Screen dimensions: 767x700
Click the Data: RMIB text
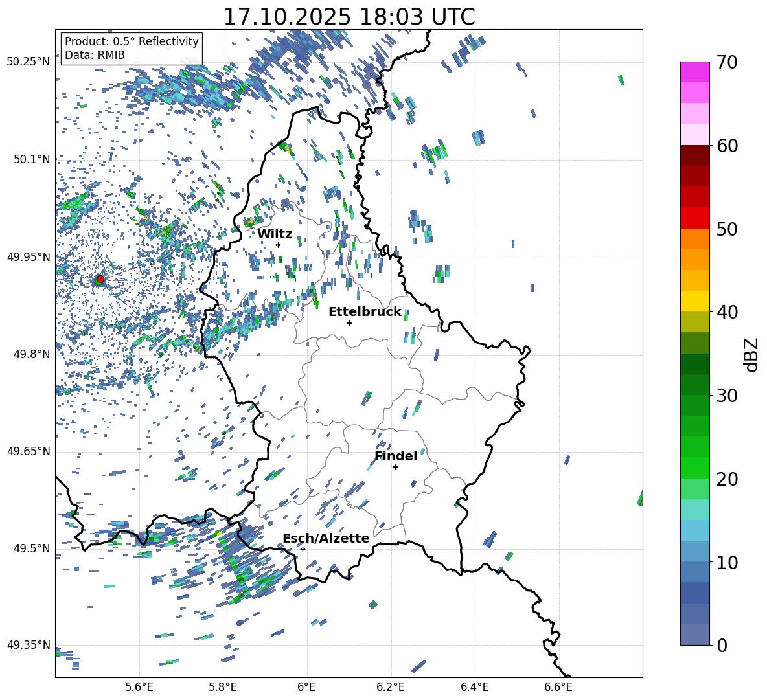(95, 55)
